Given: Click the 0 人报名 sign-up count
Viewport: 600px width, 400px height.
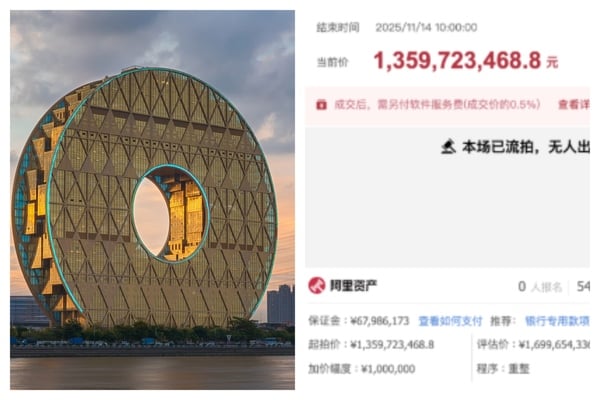Looking at the screenshot, I should tap(540, 286).
